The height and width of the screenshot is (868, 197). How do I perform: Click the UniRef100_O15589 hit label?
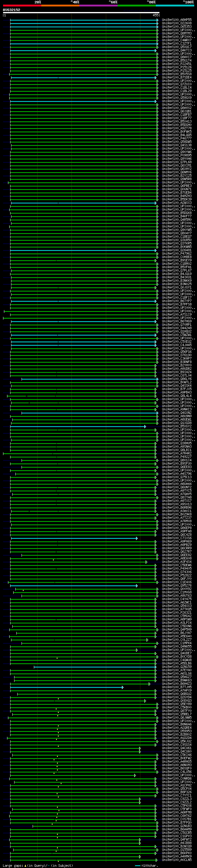(x=177, y=850)
